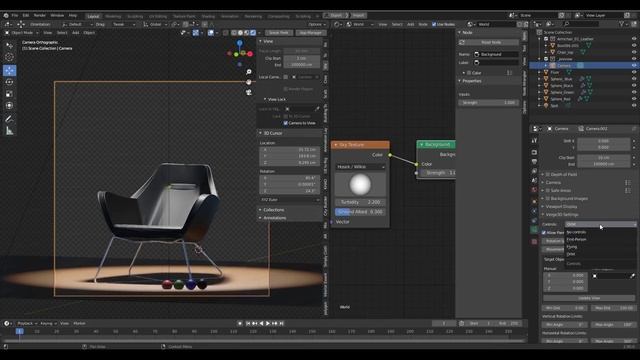Hide the Floor object via eye icon
The width and height of the screenshot is (640, 360).
634,72
